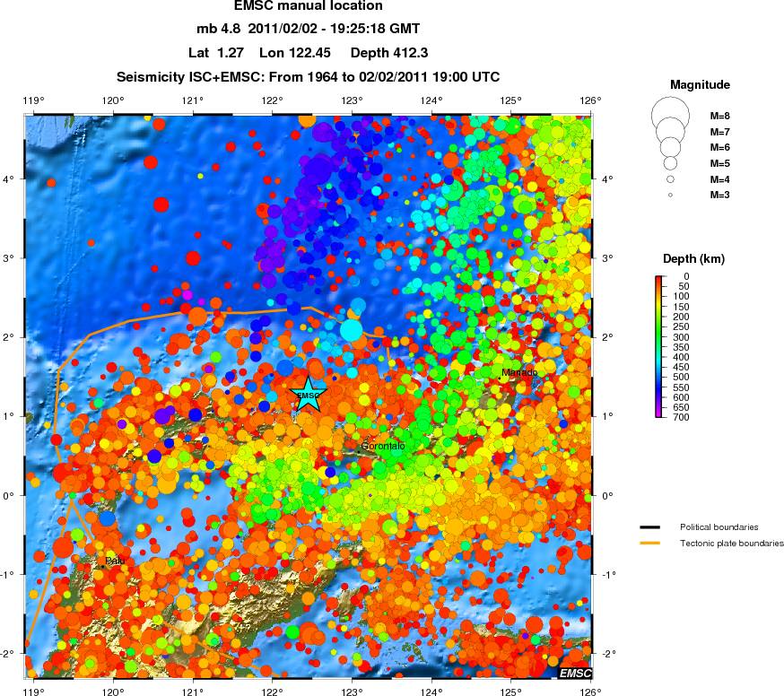784x696 pixels.
Task: Click the "123°" label on the bottom axis
Action: [352, 692]
